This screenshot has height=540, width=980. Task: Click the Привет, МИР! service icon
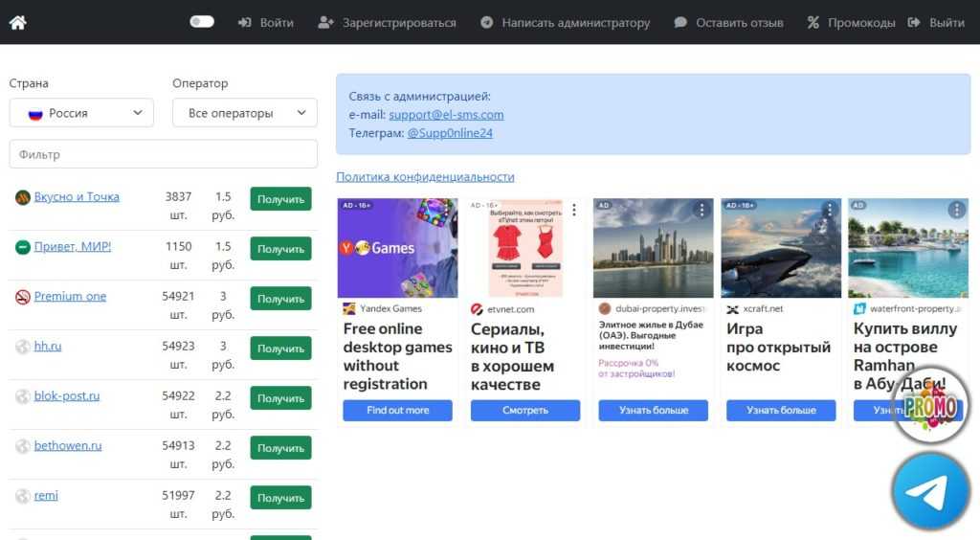(x=23, y=247)
